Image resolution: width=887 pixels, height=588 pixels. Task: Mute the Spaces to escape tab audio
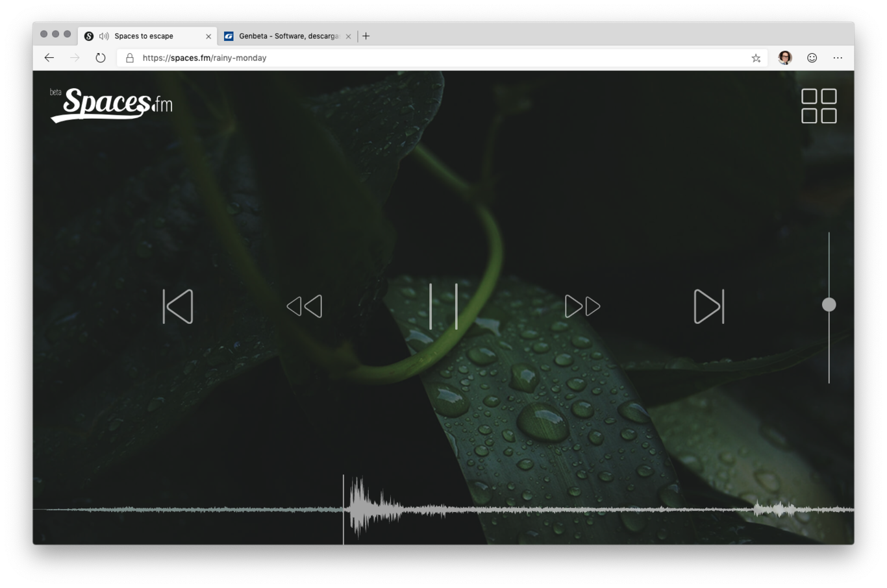click(104, 36)
